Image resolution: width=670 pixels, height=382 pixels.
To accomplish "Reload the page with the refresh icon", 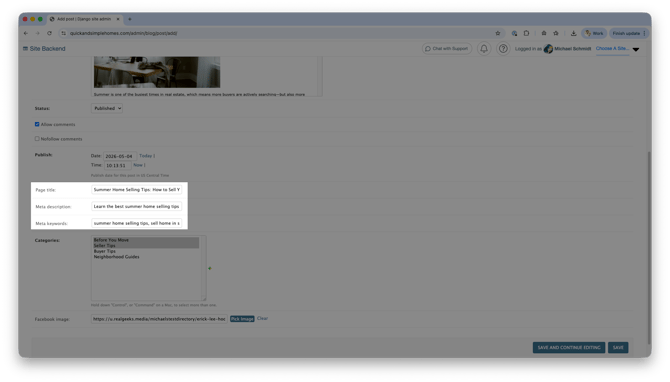I will pos(50,33).
